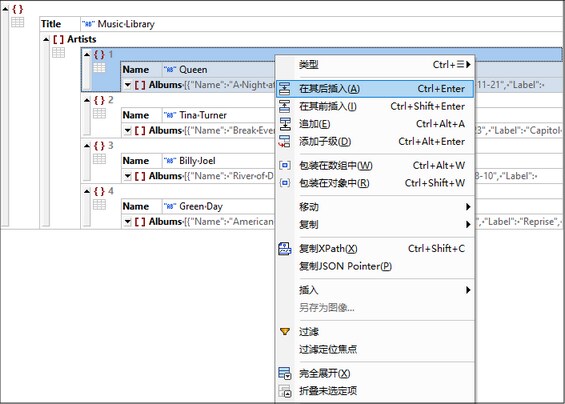This screenshot has width=565, height=404.
Task: Expand the Albums array of Tina Turner
Action: point(128,130)
